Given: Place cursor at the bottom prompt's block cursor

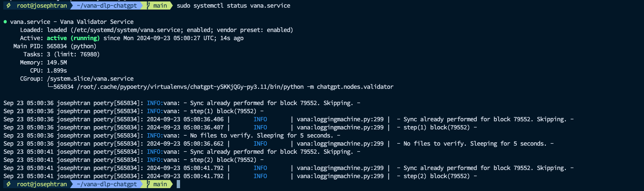Looking at the screenshot, I should [x=178, y=184].
